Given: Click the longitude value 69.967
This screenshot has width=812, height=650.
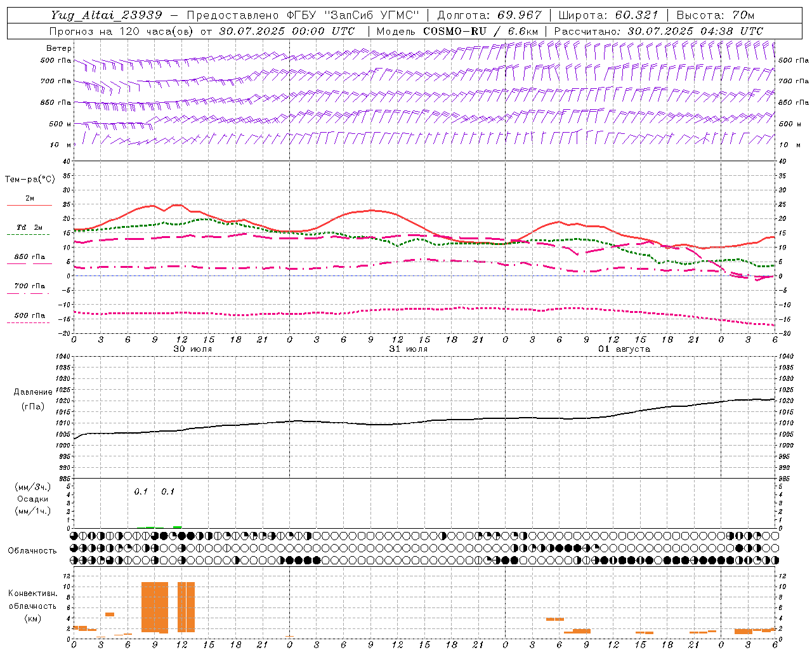Looking at the screenshot, I should tap(520, 15).
